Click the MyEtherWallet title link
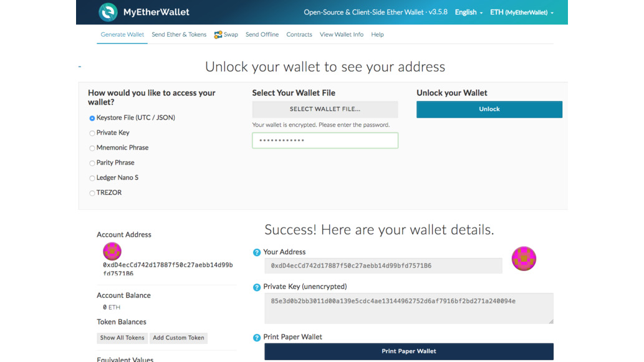 156,12
